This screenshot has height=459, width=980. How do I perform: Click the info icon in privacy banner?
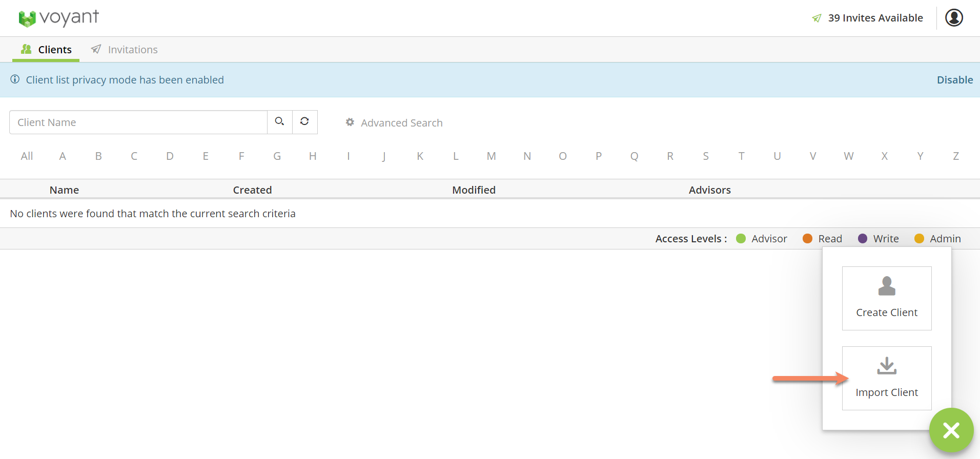click(15, 79)
